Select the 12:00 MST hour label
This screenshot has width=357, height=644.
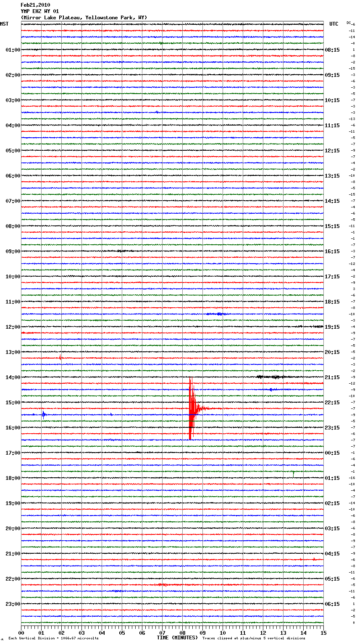[13, 327]
